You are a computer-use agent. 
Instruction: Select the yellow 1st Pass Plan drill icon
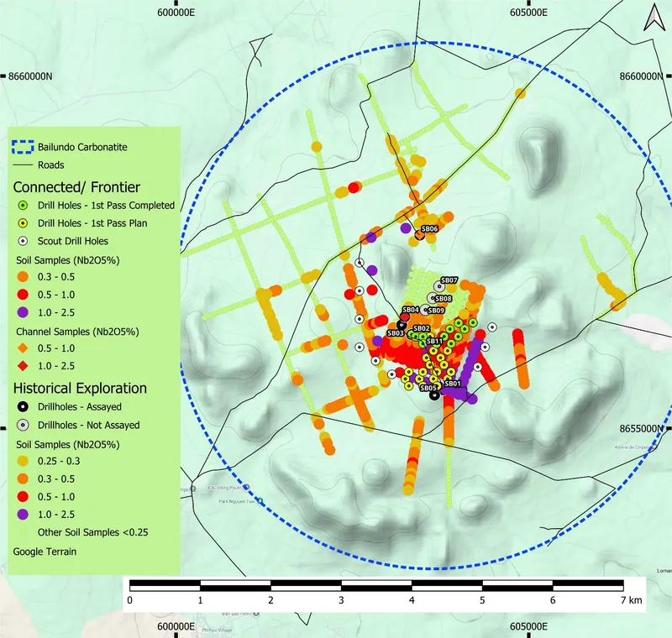click(23, 223)
